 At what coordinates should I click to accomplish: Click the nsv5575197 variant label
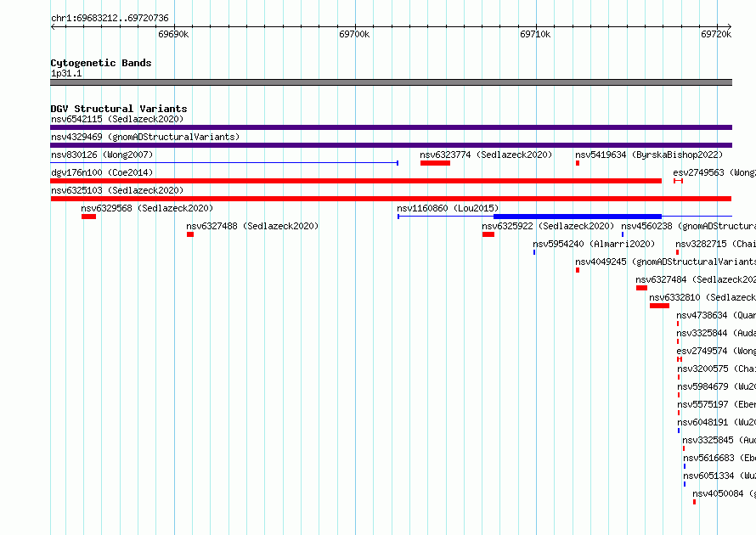[x=716, y=404]
